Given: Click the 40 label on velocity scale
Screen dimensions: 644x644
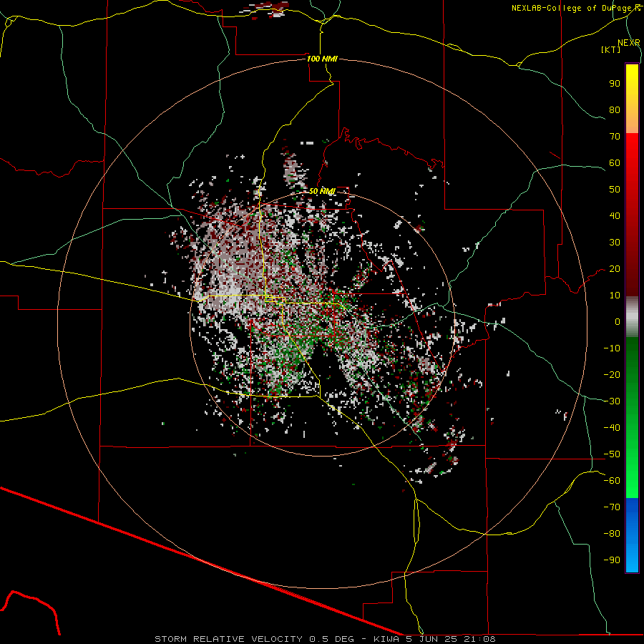Looking at the screenshot, I should coord(615,216).
